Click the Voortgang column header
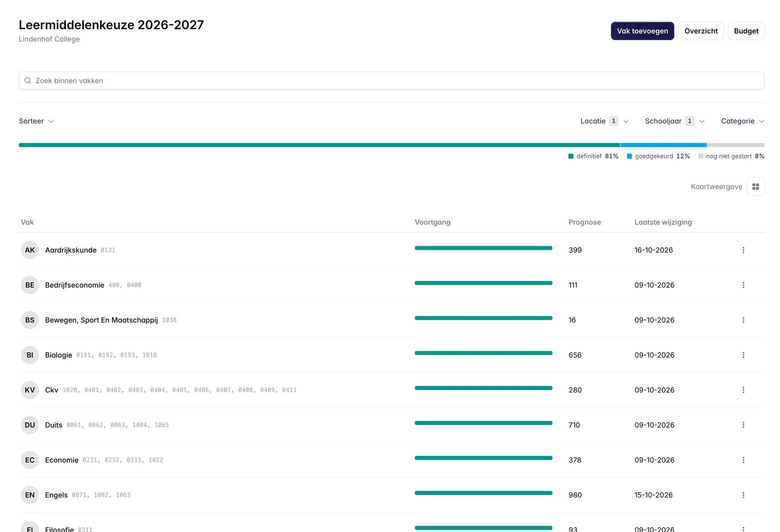 432,222
